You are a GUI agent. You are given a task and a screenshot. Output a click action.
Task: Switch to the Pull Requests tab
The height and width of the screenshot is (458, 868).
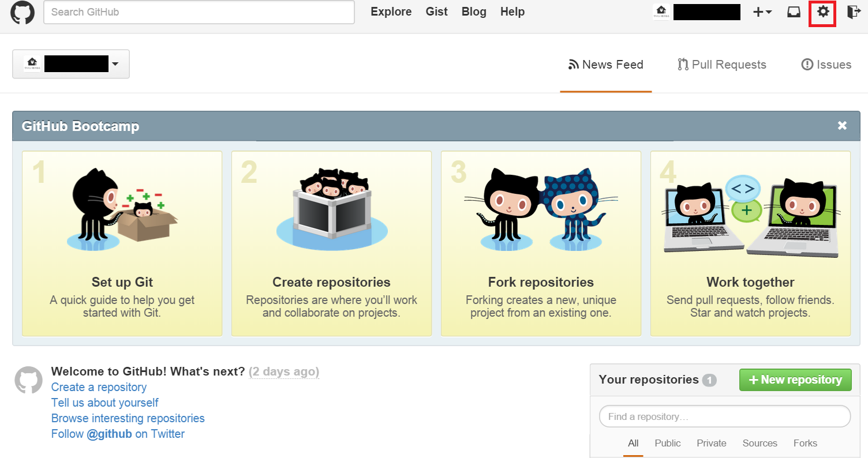(x=722, y=64)
